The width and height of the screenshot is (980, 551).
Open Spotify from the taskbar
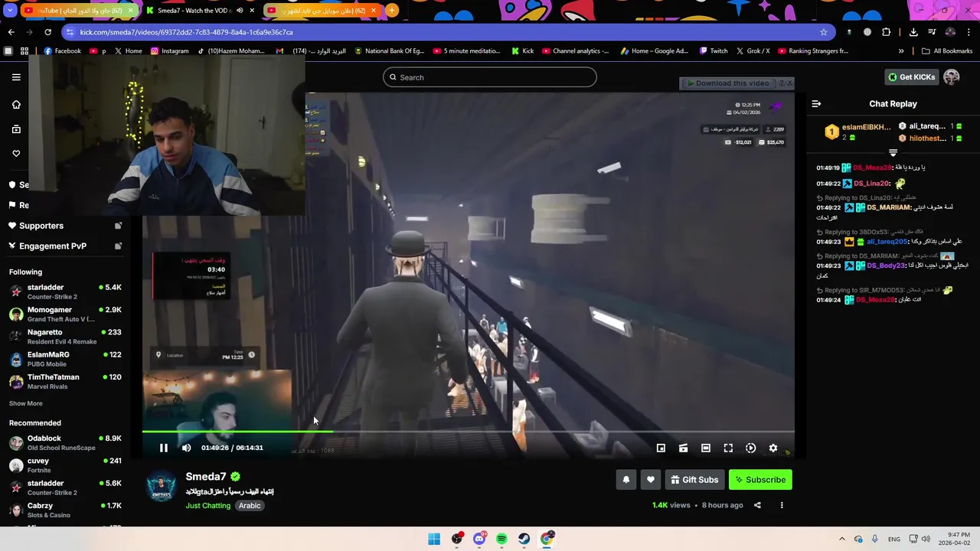(501, 539)
